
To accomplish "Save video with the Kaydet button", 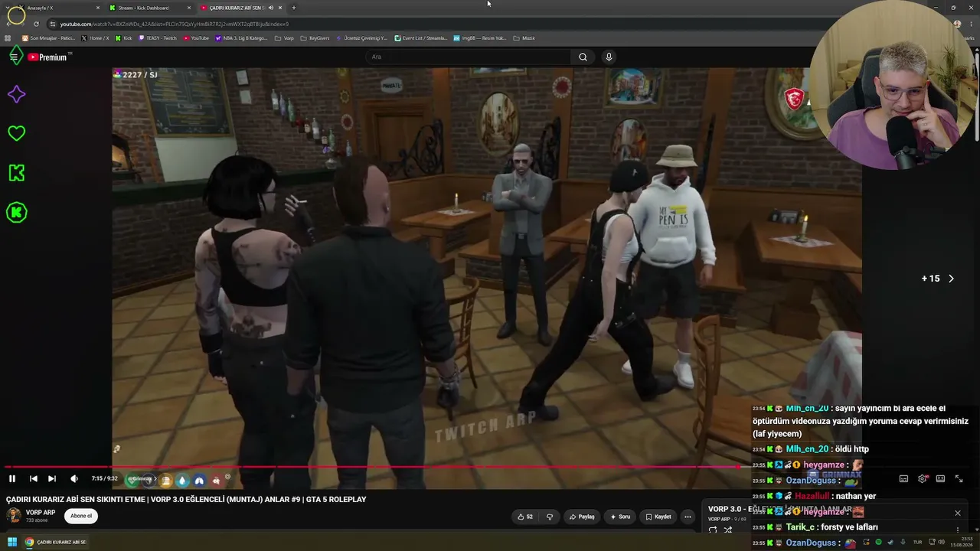I will point(658,517).
